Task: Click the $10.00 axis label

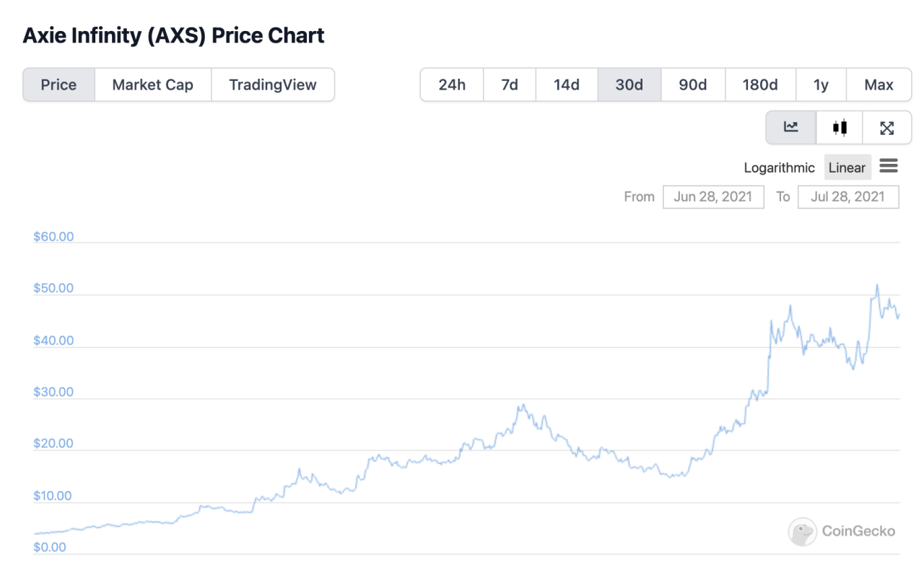Action: (53, 495)
